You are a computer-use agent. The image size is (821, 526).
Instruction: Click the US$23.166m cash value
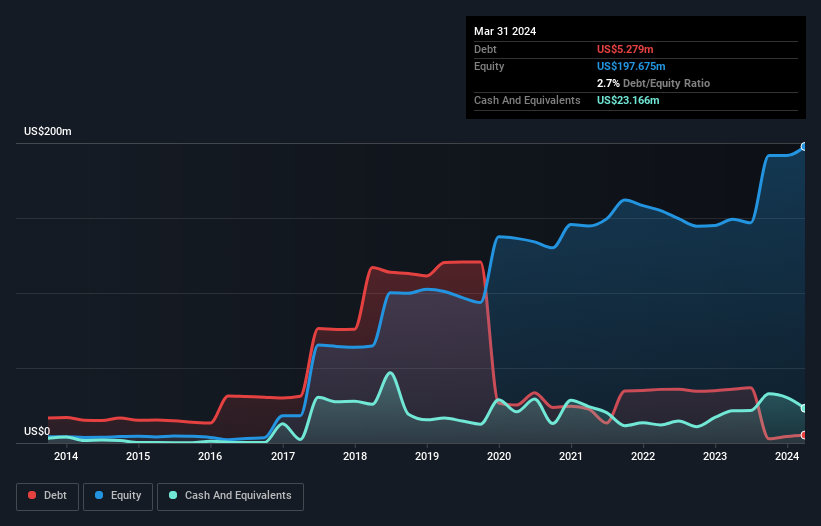pos(628,100)
